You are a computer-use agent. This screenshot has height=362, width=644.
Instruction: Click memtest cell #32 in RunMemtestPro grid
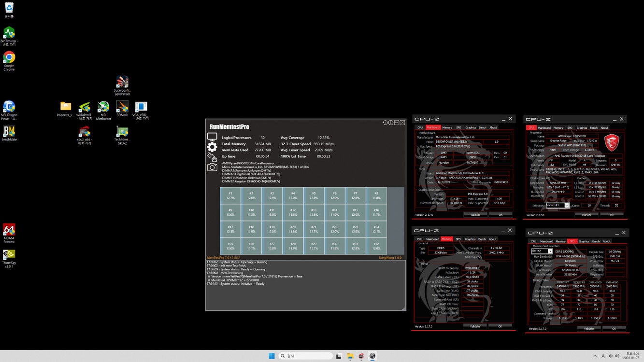(376, 246)
